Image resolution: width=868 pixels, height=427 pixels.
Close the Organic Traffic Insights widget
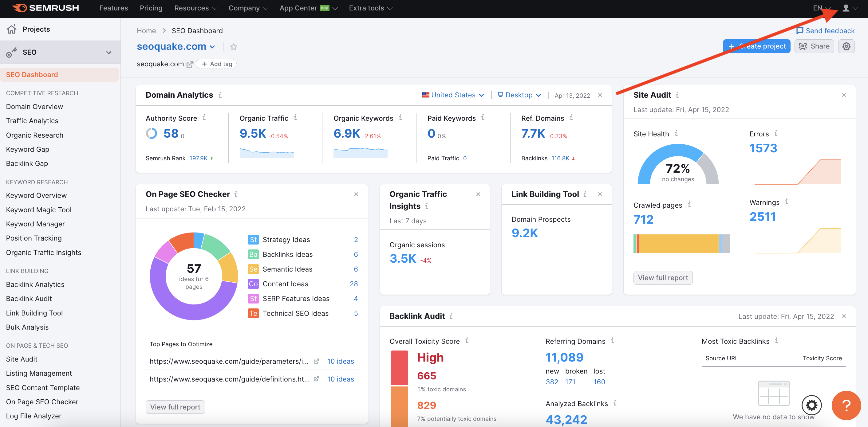(x=478, y=194)
